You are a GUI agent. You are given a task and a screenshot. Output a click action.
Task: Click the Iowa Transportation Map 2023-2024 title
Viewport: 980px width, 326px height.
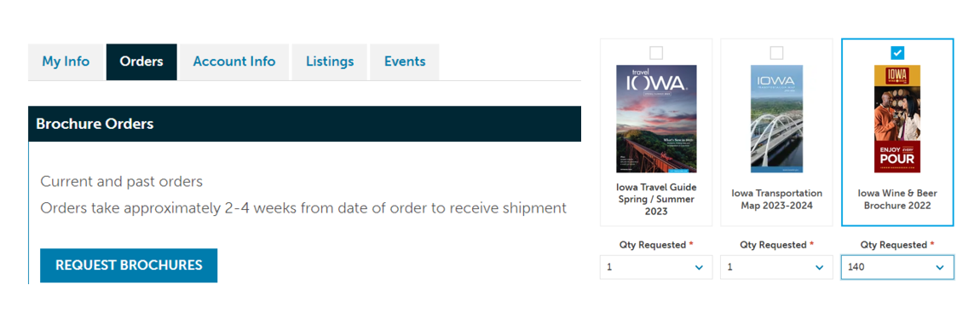coord(776,199)
